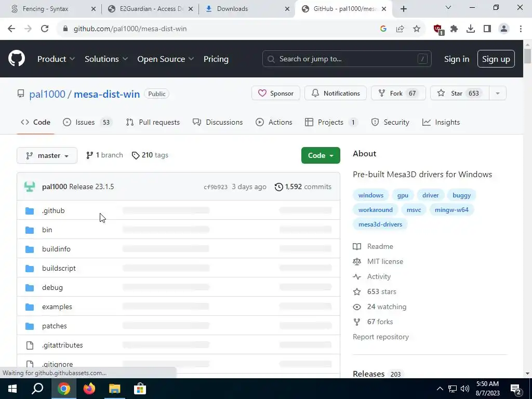Viewport: 532px width, 399px height.
Task: View the 210 tags link
Action: tap(150, 155)
